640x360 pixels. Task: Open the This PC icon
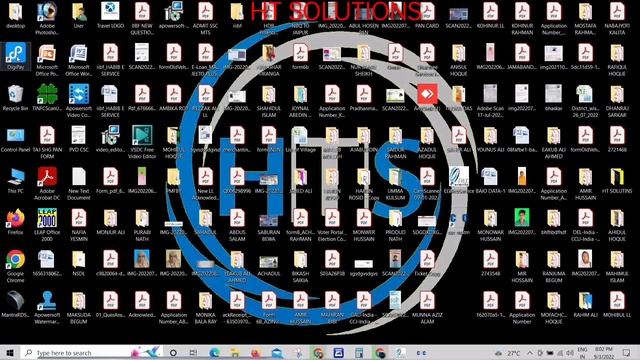[16, 180]
